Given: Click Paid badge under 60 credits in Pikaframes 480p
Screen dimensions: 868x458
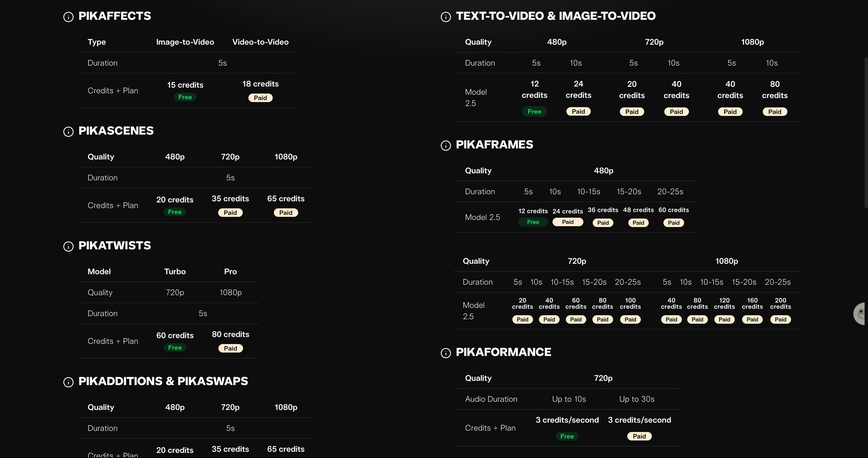Looking at the screenshot, I should pos(674,222).
